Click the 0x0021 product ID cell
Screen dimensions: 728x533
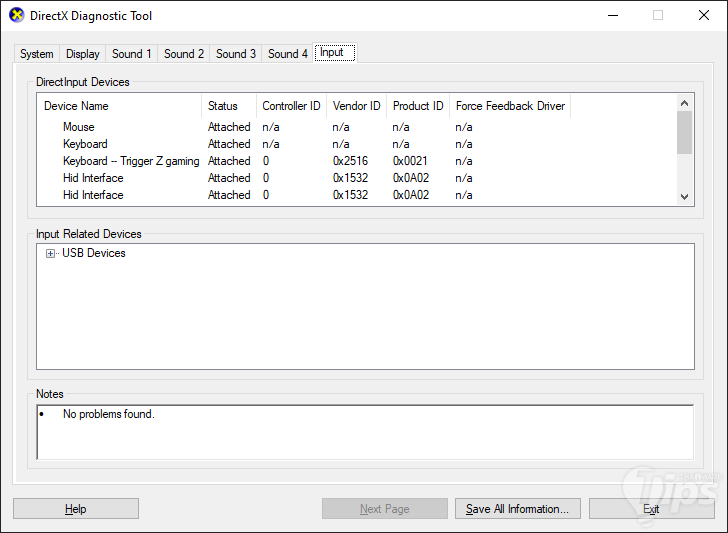click(x=410, y=161)
